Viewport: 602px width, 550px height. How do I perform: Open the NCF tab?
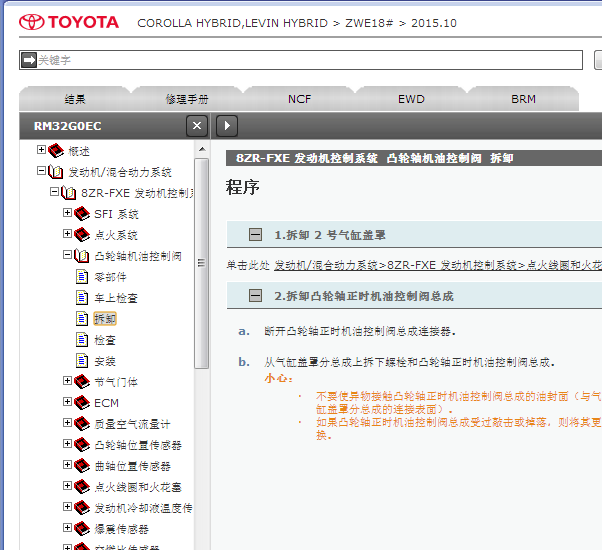pyautogui.click(x=299, y=99)
